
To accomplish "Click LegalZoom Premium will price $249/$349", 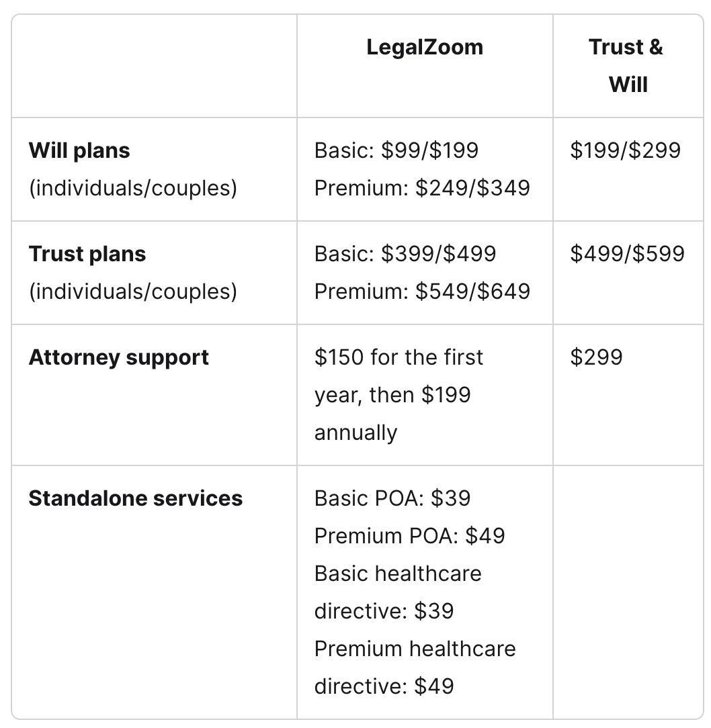I will coord(422,188).
